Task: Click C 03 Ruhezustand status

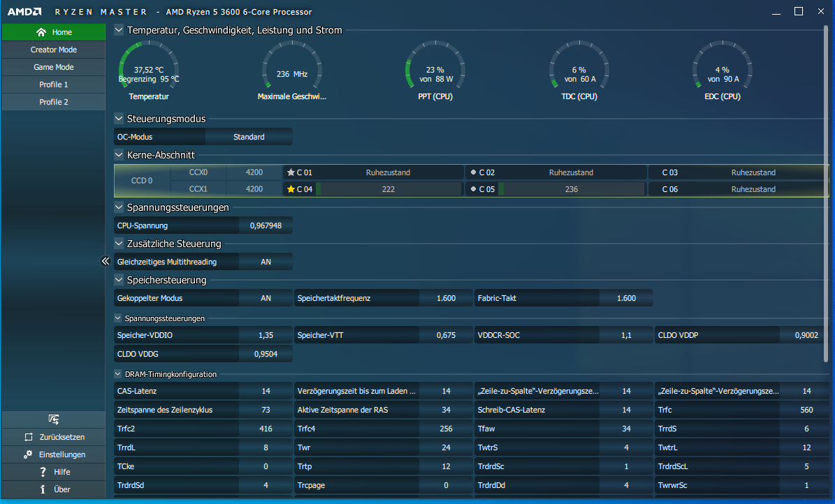Action: pos(753,172)
